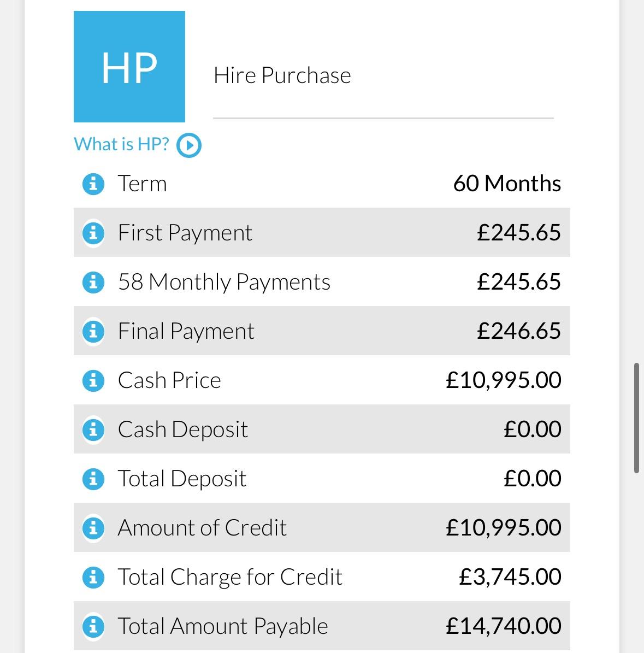Viewport: 644px width, 653px height.
Task: Click the blue HP logo tile
Action: pos(129,67)
